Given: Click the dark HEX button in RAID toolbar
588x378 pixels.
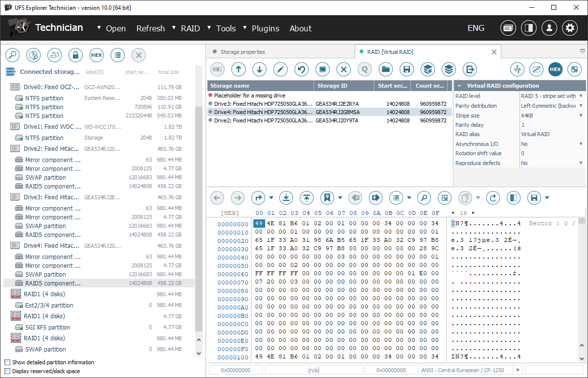Looking at the screenshot, I should click(555, 69).
